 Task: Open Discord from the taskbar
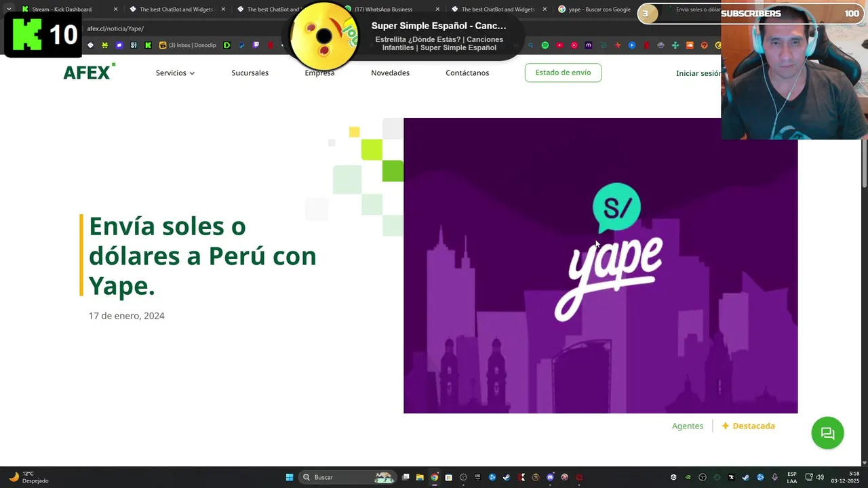(x=551, y=477)
